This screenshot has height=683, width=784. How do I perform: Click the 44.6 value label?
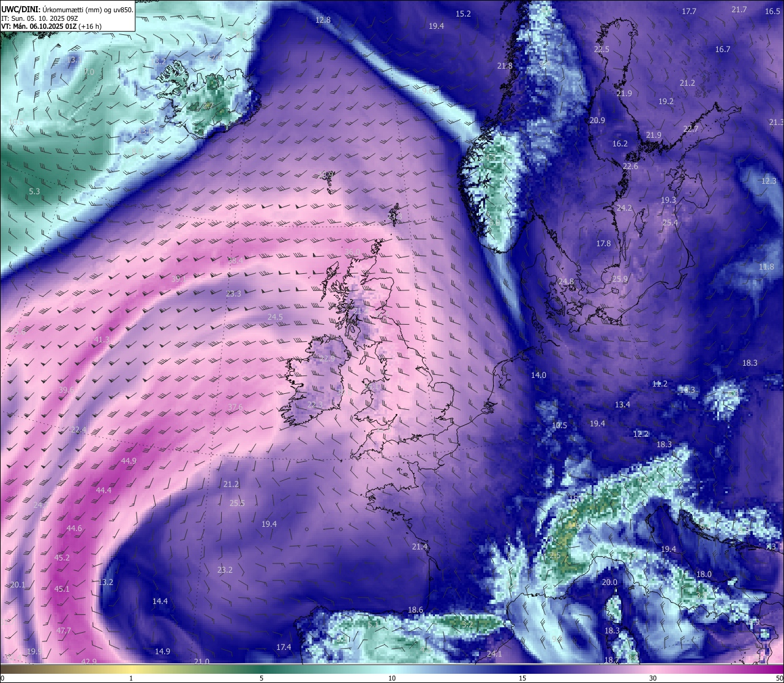[74, 528]
